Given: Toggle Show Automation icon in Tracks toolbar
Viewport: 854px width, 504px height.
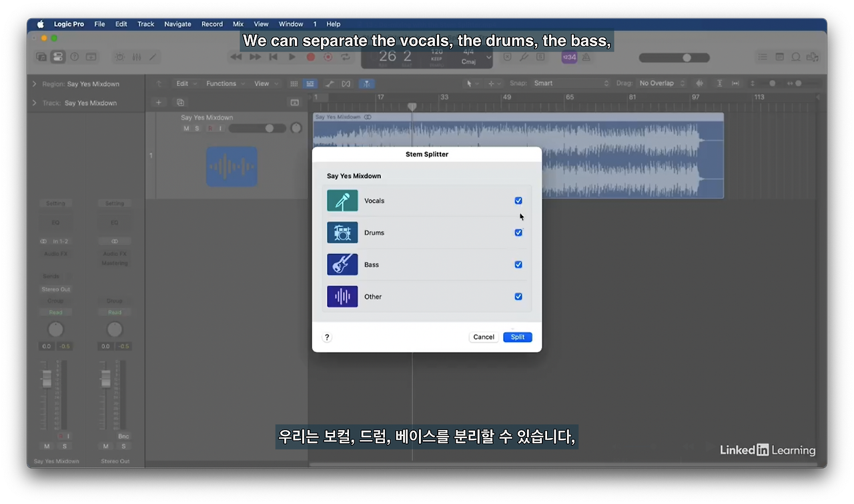Looking at the screenshot, I should point(330,83).
